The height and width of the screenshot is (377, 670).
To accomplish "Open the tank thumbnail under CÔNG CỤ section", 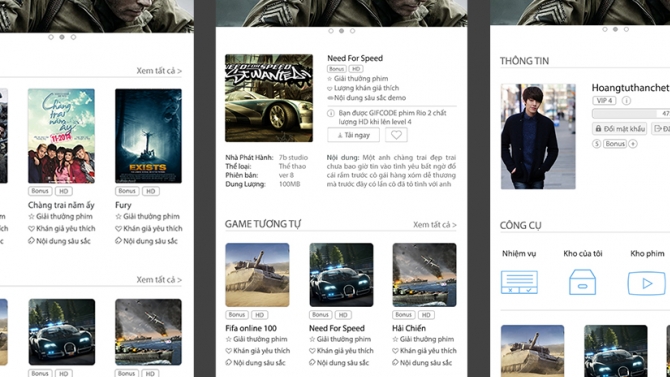I will point(532,351).
